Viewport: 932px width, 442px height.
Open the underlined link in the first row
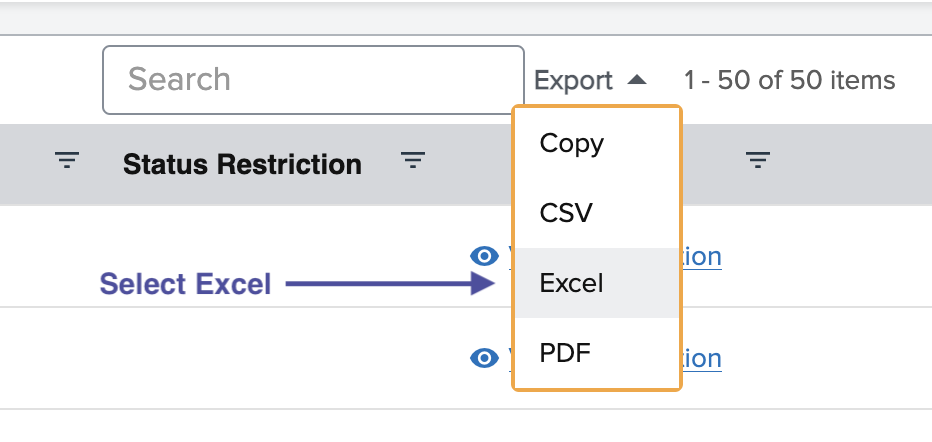(701, 257)
